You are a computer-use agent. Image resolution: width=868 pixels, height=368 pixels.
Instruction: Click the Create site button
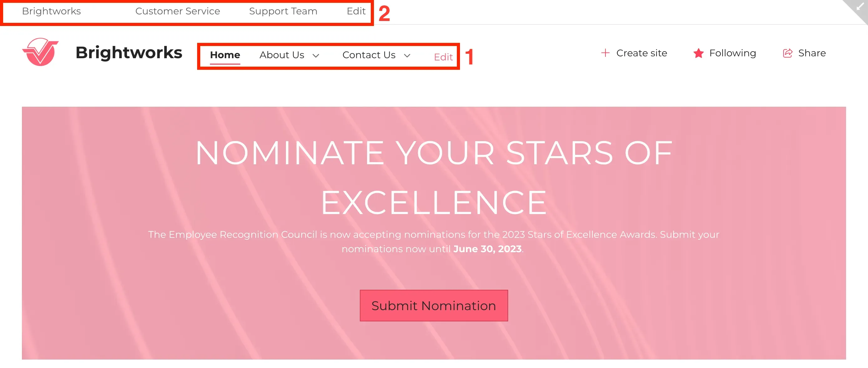pyautogui.click(x=634, y=53)
